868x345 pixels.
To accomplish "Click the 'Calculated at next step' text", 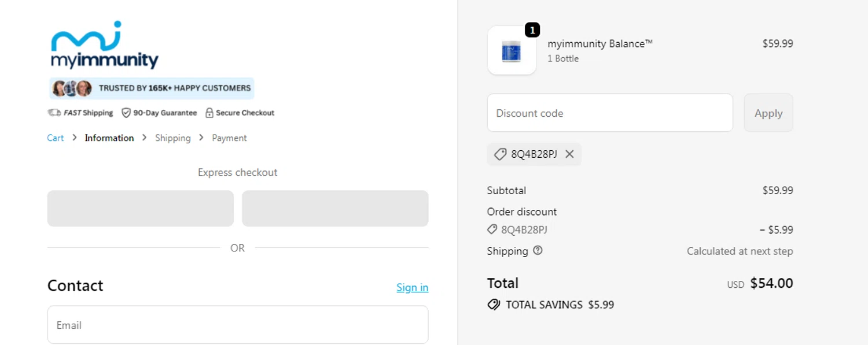I will tap(740, 251).
